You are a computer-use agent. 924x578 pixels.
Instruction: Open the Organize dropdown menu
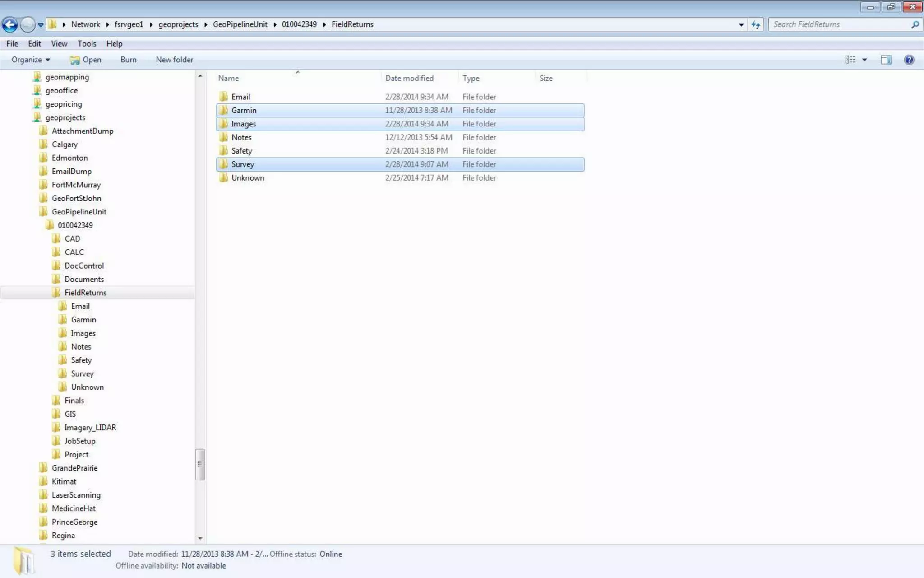31,60
